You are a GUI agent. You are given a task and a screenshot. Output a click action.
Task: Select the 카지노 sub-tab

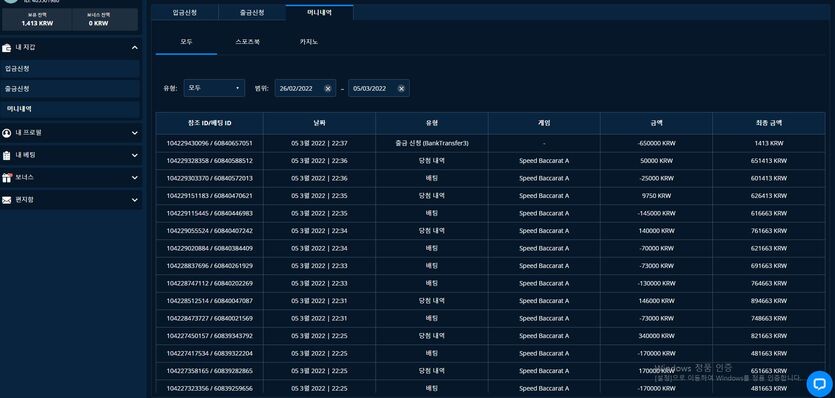[309, 42]
